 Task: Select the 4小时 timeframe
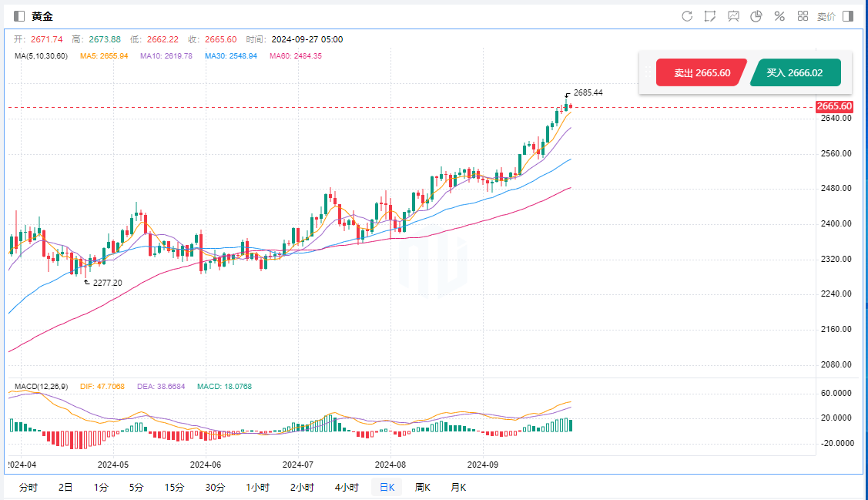(x=347, y=488)
